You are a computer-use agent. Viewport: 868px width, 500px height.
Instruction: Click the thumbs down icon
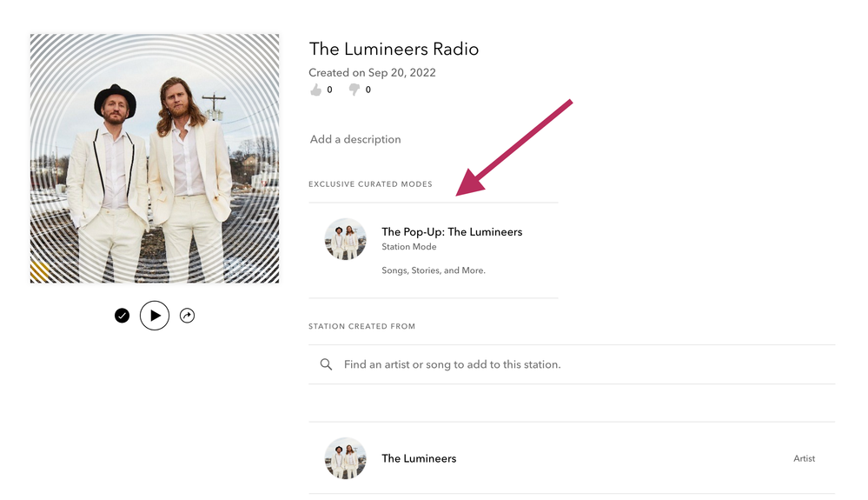coord(354,90)
